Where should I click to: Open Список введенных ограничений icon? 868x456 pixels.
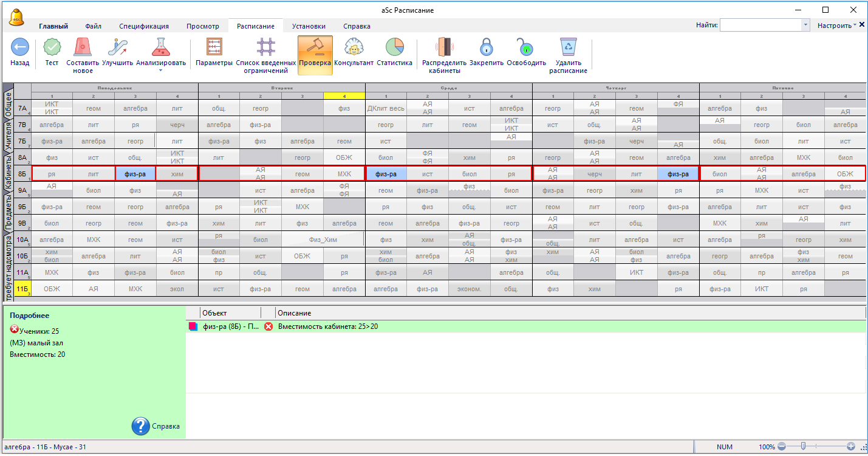[265, 47]
